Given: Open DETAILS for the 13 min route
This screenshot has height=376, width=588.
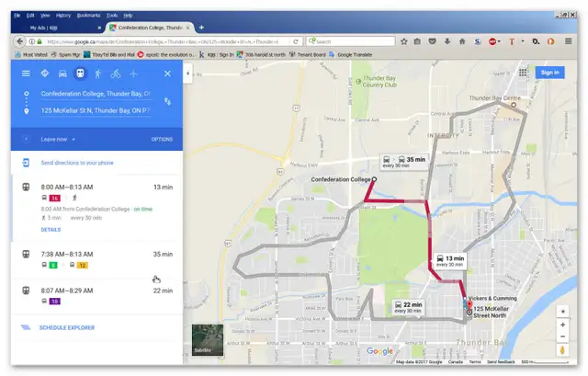Looking at the screenshot, I should click(x=51, y=230).
